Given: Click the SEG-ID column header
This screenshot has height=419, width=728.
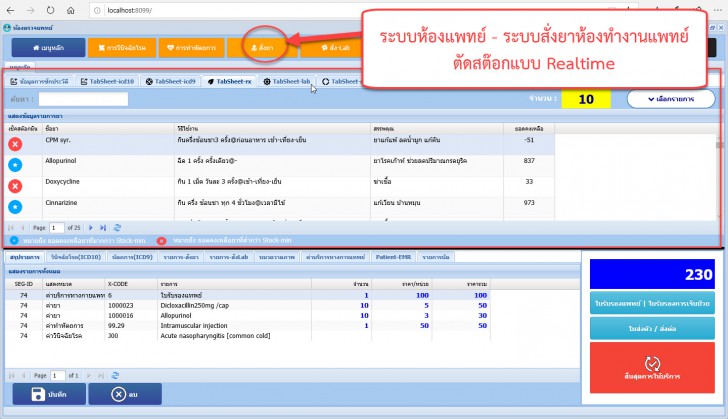Looking at the screenshot, I should pyautogui.click(x=24, y=284).
